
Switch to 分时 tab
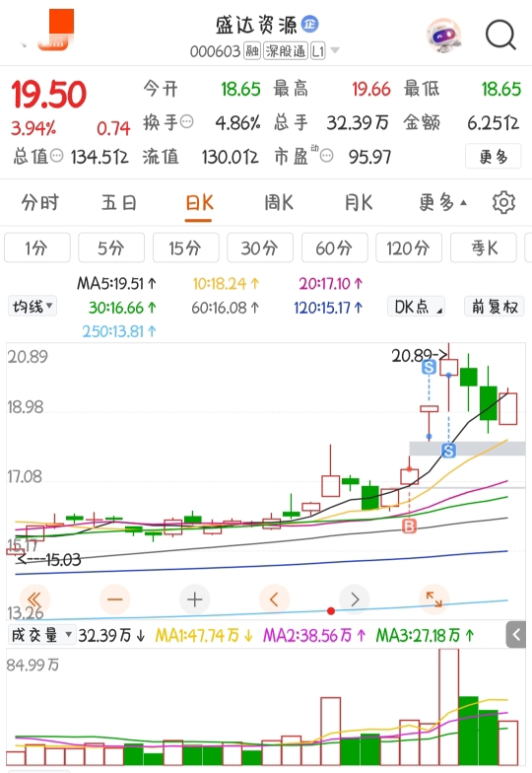pos(39,203)
